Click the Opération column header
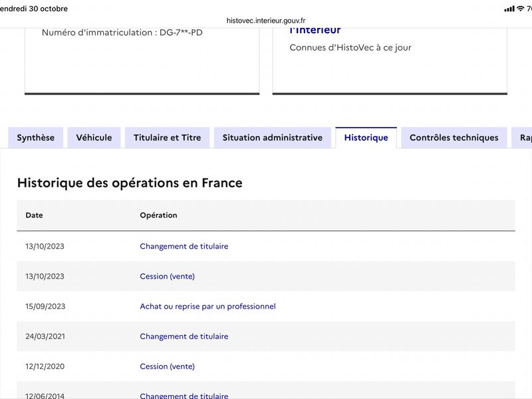Screen dimensions: 532x399 coord(158,215)
